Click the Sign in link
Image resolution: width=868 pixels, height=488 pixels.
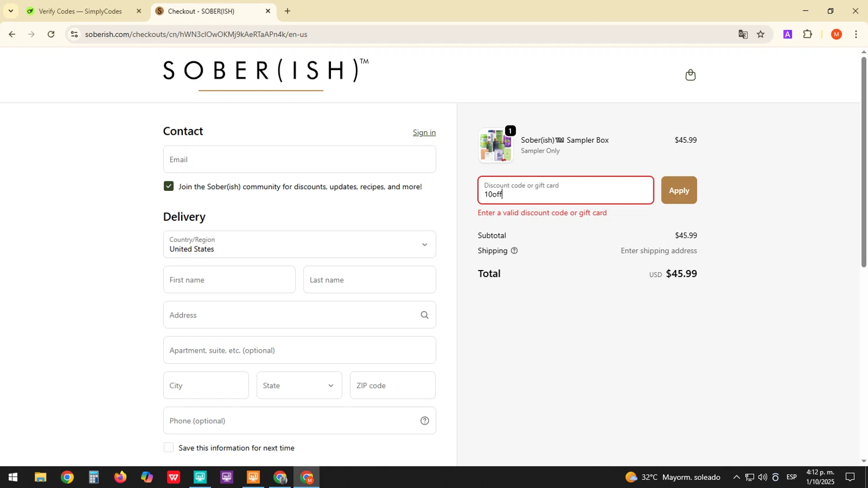coord(424,132)
